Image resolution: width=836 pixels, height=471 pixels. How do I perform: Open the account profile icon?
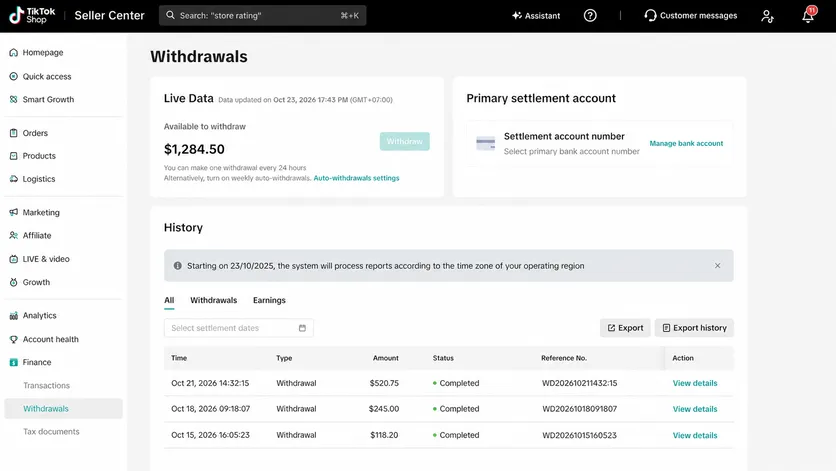pyautogui.click(x=767, y=16)
